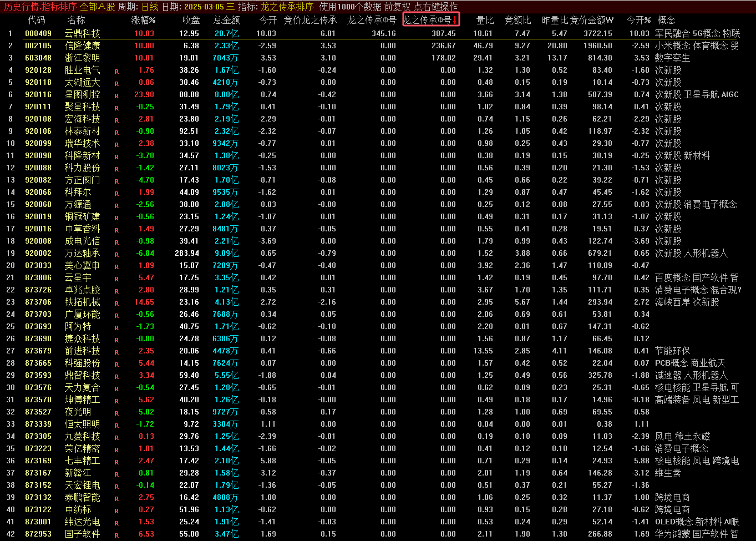Select the stock name 林泰新材
The height and width of the screenshot is (541, 756).
pyautogui.click(x=83, y=131)
